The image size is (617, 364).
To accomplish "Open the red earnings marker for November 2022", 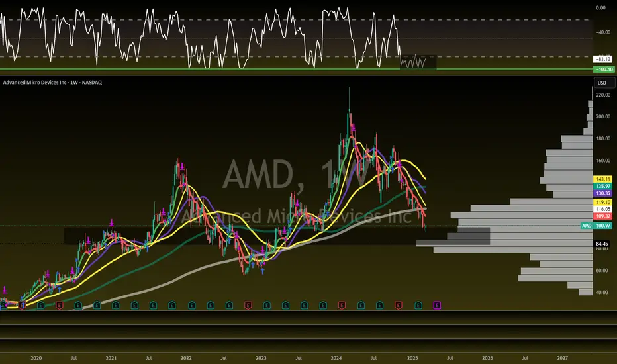I will 248,305.
